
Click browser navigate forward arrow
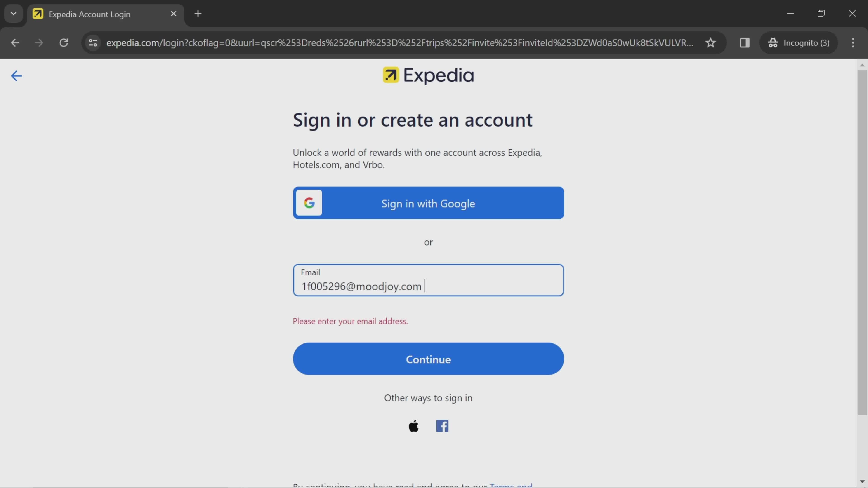[38, 42]
